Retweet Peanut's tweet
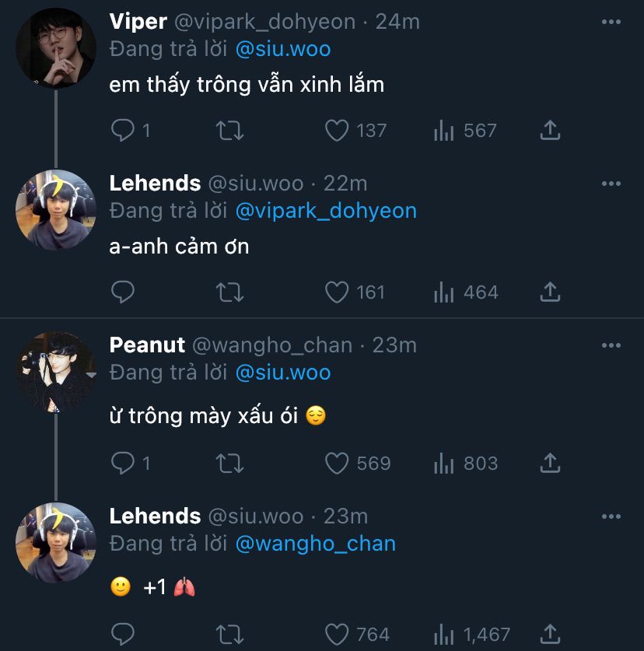644x651 pixels. tap(229, 464)
